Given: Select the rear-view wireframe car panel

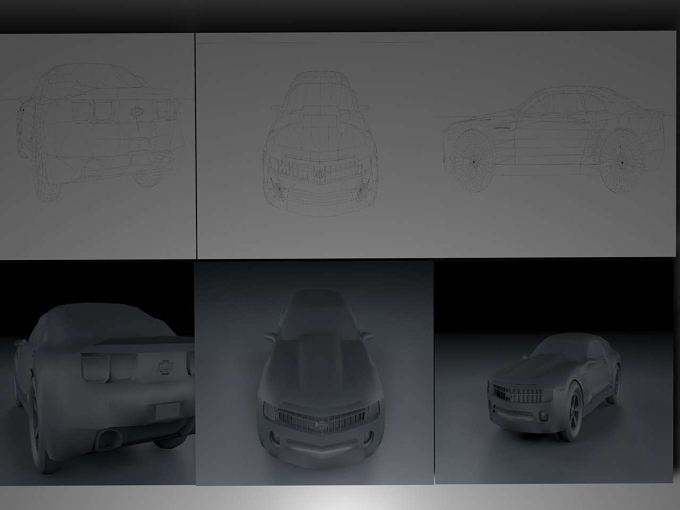Looking at the screenshot, I should point(97,146).
